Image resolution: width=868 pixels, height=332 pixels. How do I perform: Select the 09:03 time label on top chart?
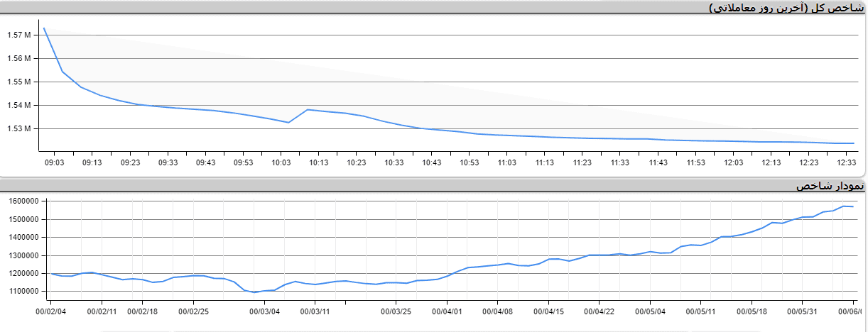pos(54,162)
